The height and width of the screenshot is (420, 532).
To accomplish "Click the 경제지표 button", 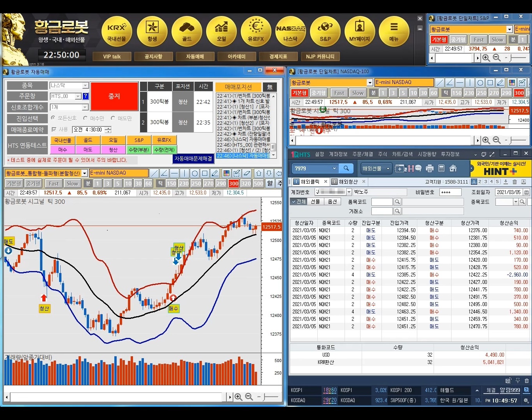I will coord(278,56).
